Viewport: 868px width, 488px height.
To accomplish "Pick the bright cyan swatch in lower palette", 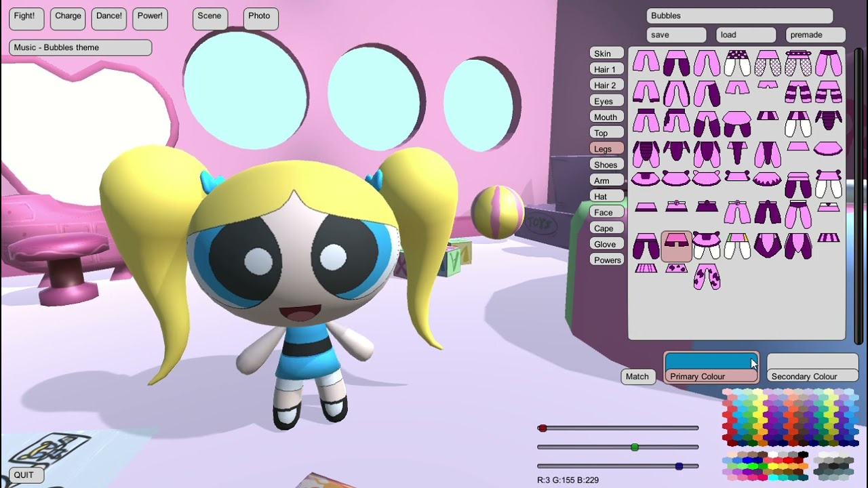I will coord(773,477).
